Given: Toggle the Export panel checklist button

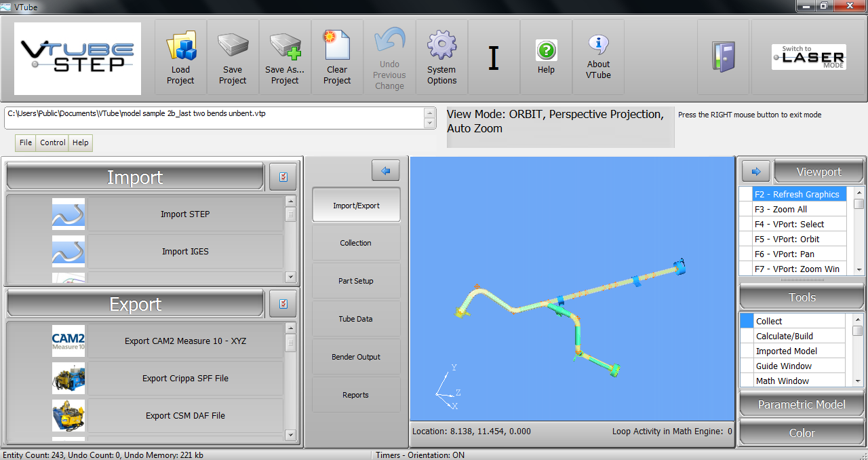Looking at the screenshot, I should pos(283,304).
